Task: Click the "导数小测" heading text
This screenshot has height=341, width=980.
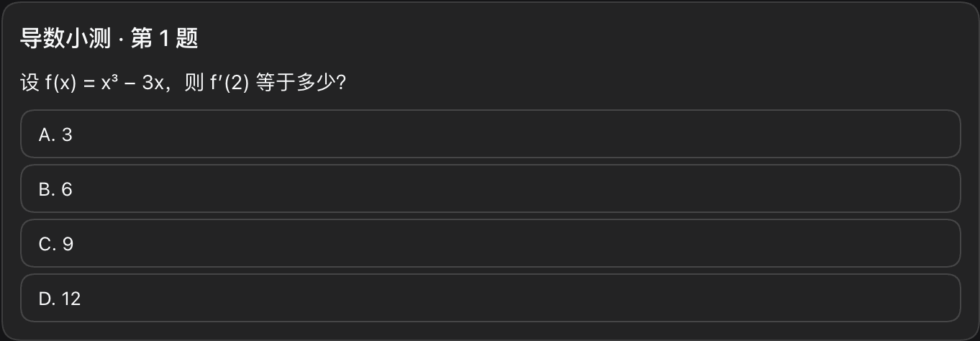Action: coord(65,40)
